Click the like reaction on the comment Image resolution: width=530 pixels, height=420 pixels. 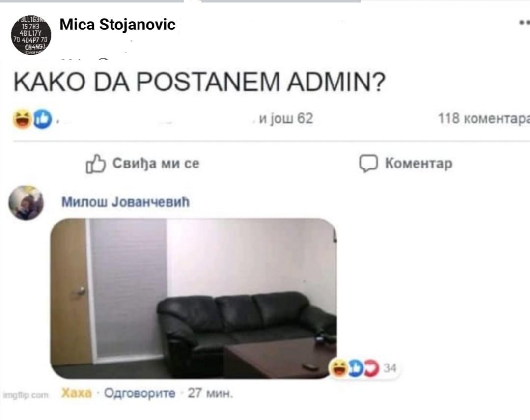click(355, 368)
